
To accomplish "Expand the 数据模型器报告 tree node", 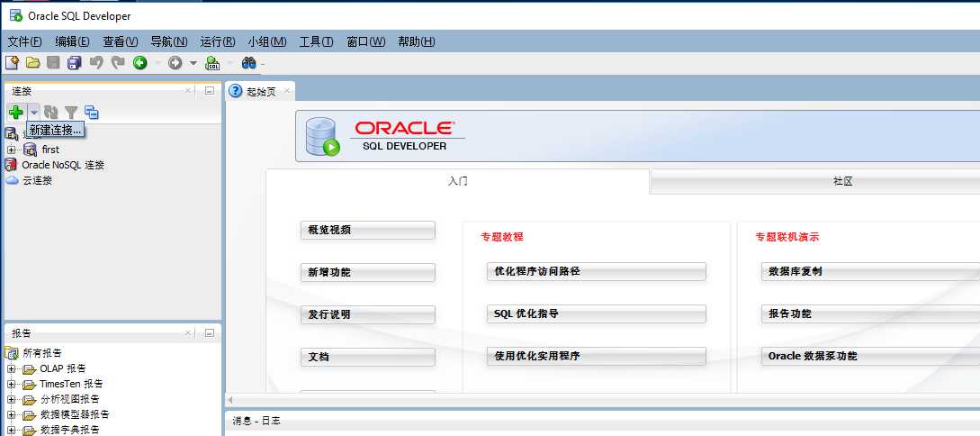I will pos(11,414).
